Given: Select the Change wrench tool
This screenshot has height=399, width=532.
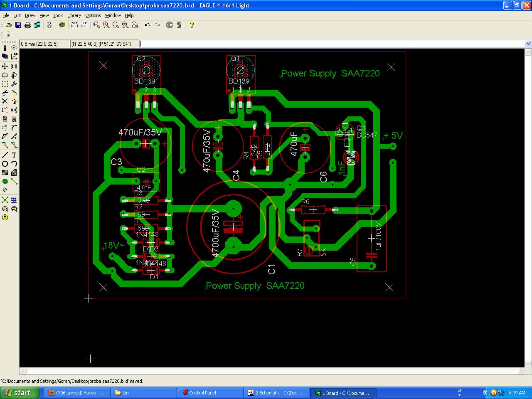Looking at the screenshot, I should coord(14,84).
